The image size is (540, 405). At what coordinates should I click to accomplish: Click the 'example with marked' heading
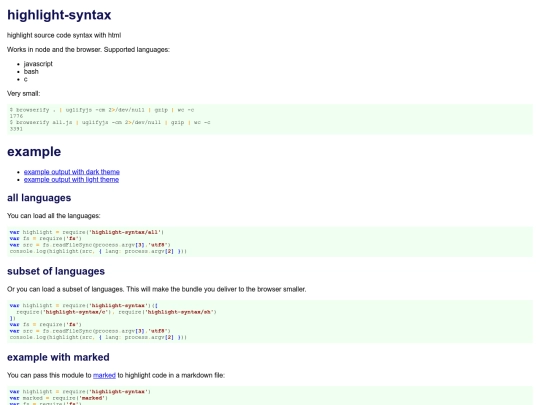click(58, 357)
